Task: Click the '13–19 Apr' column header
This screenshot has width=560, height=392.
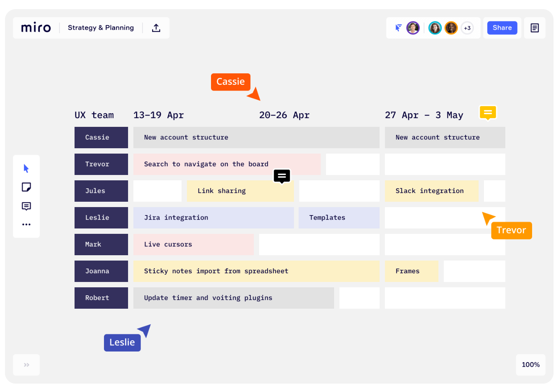Action: [x=159, y=115]
